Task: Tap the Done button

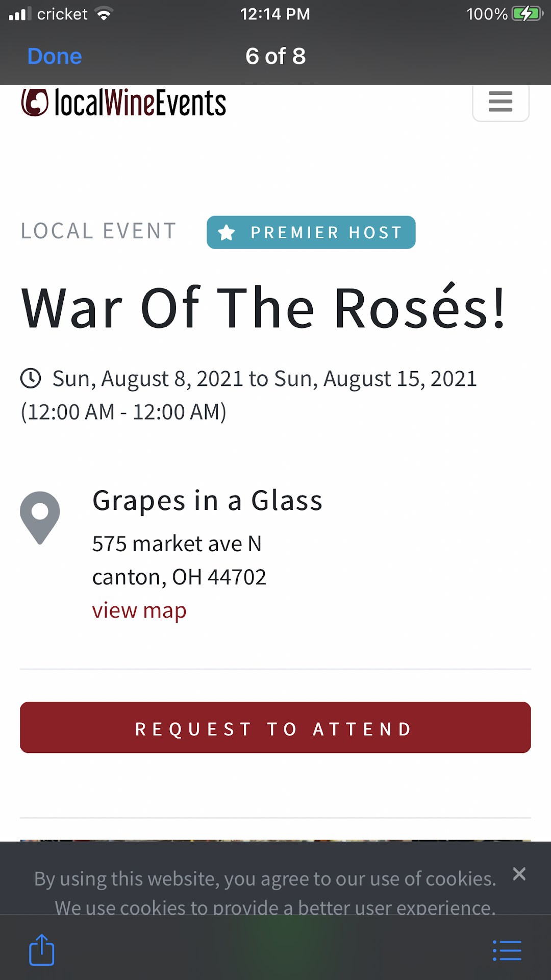Action: point(55,56)
